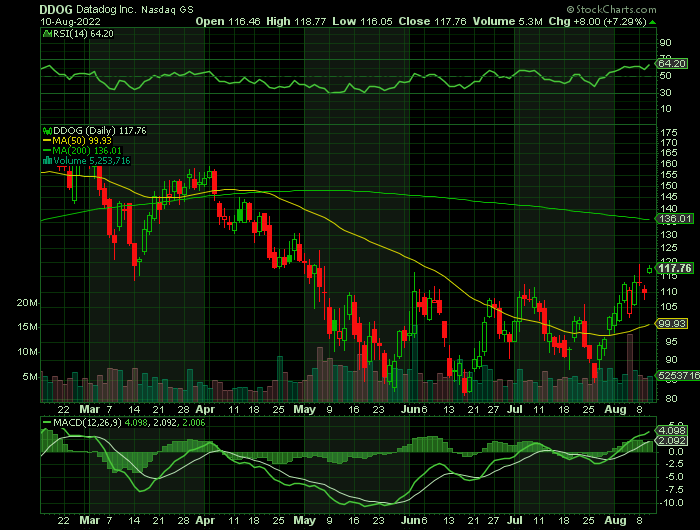Screen dimensions: 700x530
Task: Select the 2.092 signal value tag
Action: tap(672, 441)
